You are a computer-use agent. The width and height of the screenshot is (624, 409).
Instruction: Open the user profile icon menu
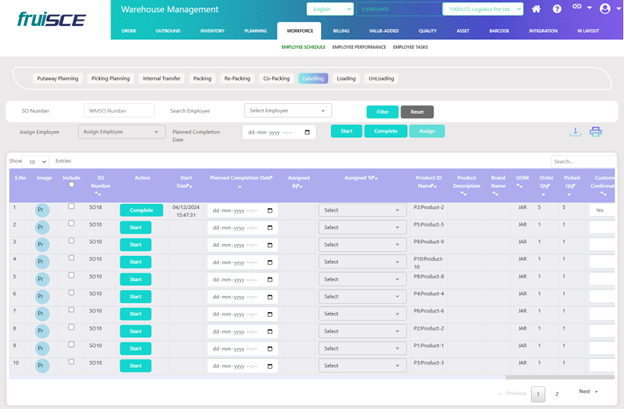point(603,9)
